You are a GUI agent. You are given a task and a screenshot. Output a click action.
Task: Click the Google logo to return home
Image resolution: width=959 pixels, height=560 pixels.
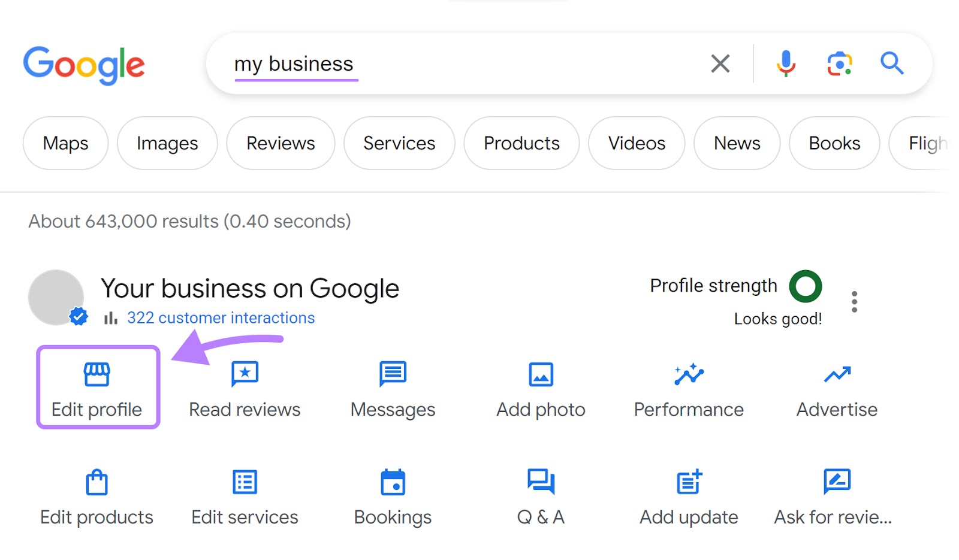(x=83, y=65)
